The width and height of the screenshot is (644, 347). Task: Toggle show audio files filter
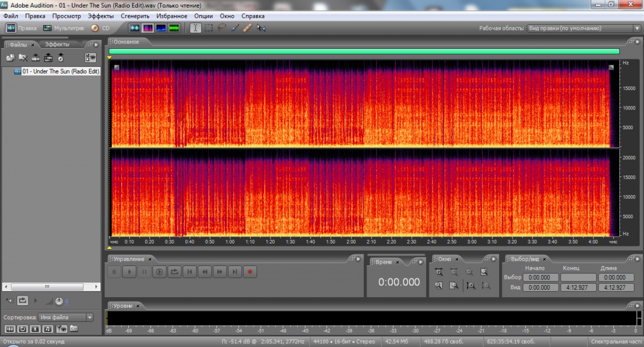coord(10,328)
